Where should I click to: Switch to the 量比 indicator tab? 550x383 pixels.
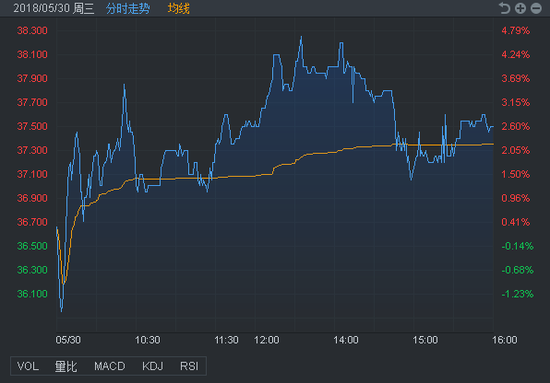[66, 366]
